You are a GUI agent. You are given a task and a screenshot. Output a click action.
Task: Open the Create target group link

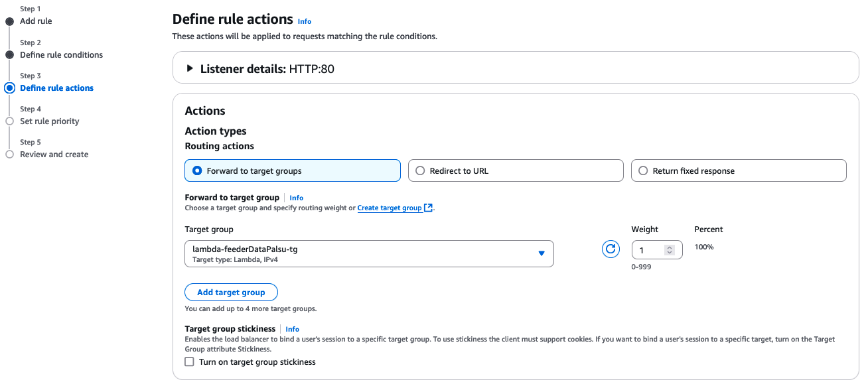pos(390,208)
